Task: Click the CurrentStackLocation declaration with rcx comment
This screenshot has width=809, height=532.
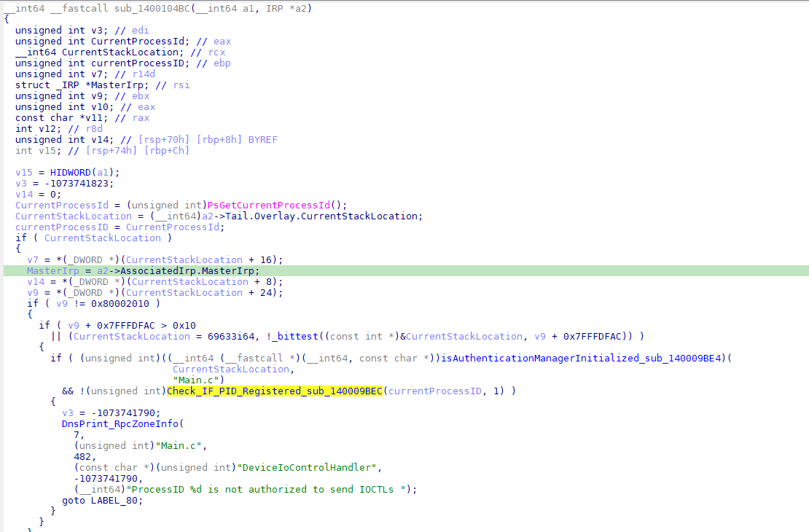Action: click(x=120, y=52)
